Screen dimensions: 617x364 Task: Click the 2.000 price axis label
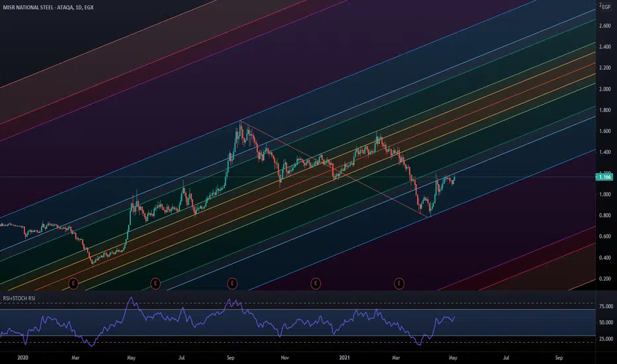tap(605, 89)
